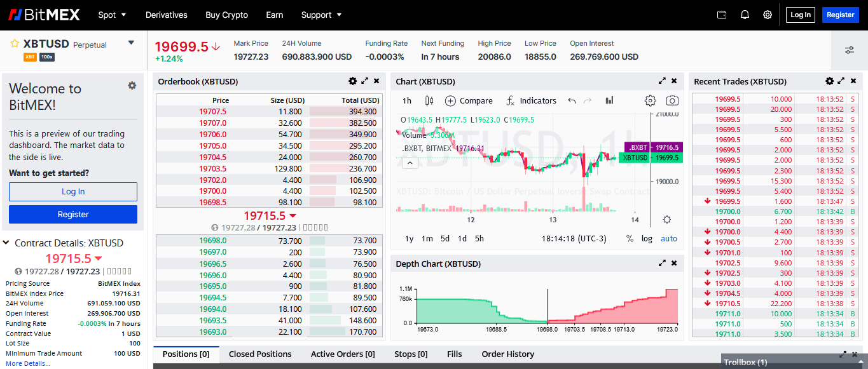Image resolution: width=868 pixels, height=369 pixels.
Task: Take a chart snapshot with the camera icon
Action: [672, 100]
